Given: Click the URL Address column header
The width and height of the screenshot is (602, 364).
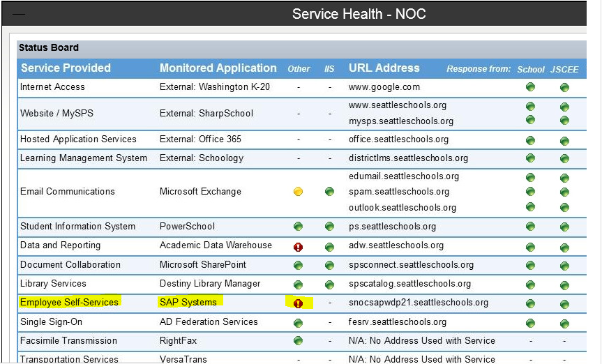Looking at the screenshot, I should coord(384,68).
